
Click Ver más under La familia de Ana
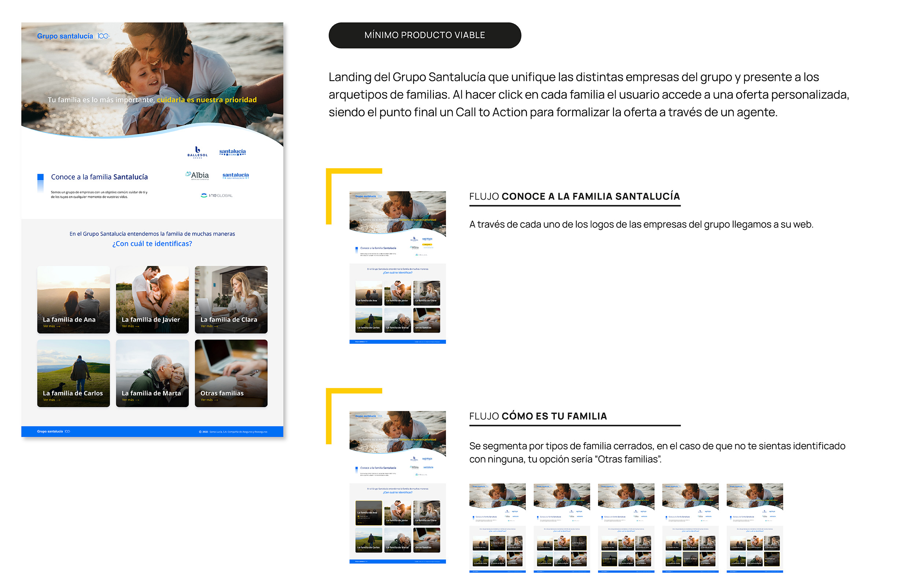(x=52, y=326)
